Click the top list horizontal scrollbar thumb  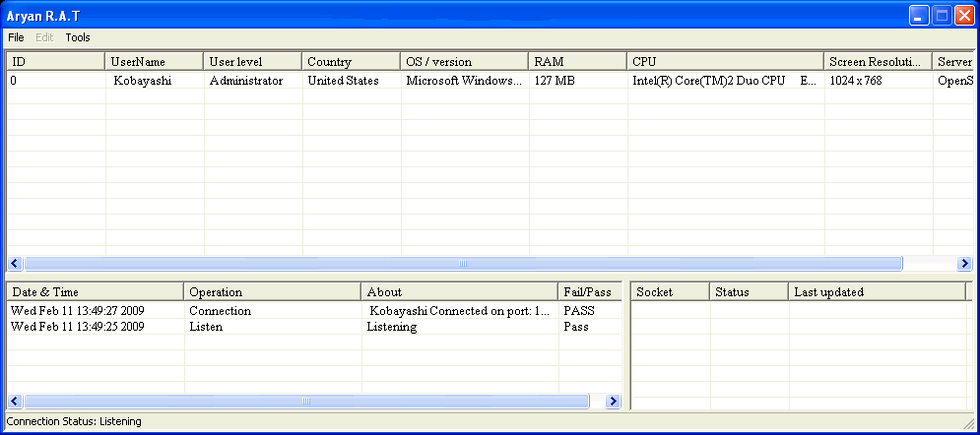coord(463,264)
